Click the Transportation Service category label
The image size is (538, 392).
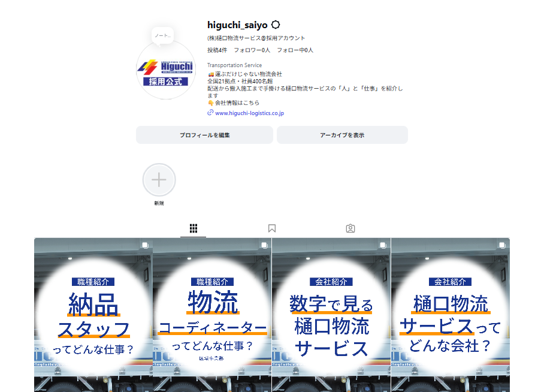click(x=234, y=65)
